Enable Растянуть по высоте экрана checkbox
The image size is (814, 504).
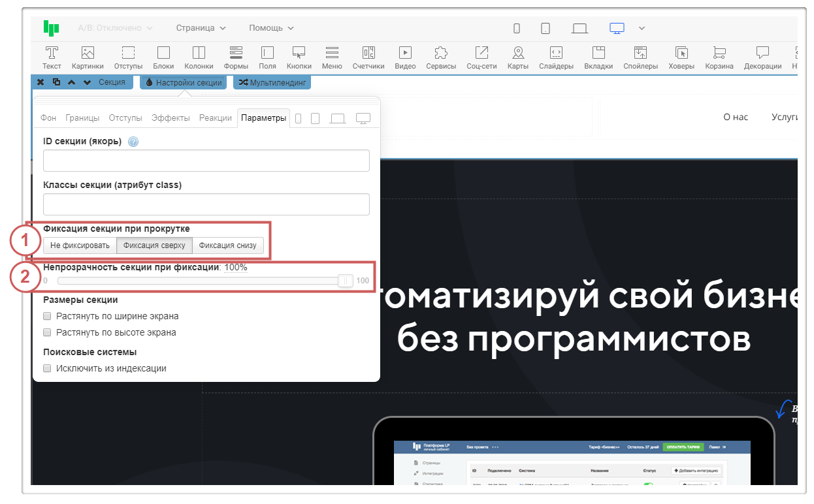[47, 332]
